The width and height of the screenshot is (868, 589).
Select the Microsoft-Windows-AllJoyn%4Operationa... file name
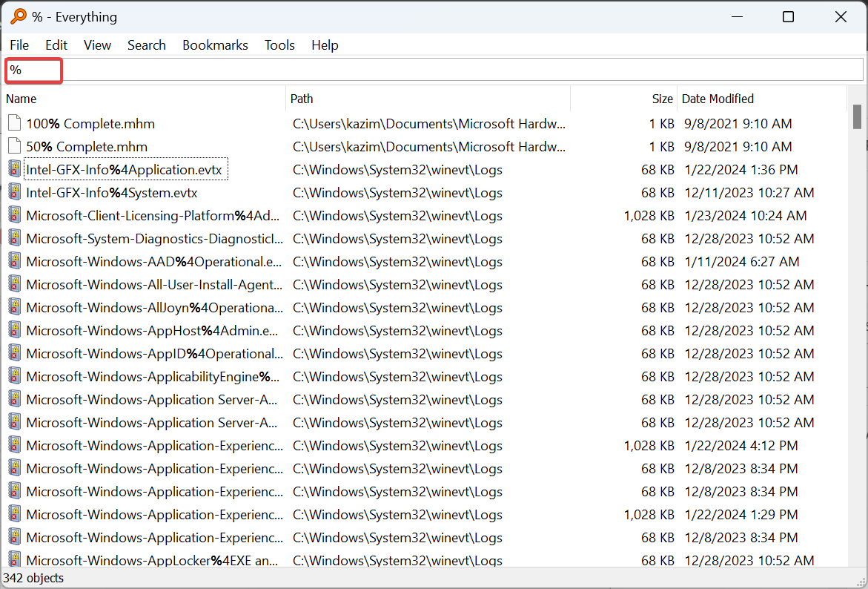click(154, 308)
